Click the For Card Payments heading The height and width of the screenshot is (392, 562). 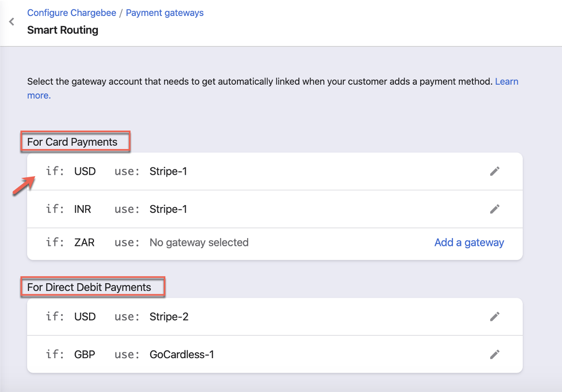(x=72, y=142)
